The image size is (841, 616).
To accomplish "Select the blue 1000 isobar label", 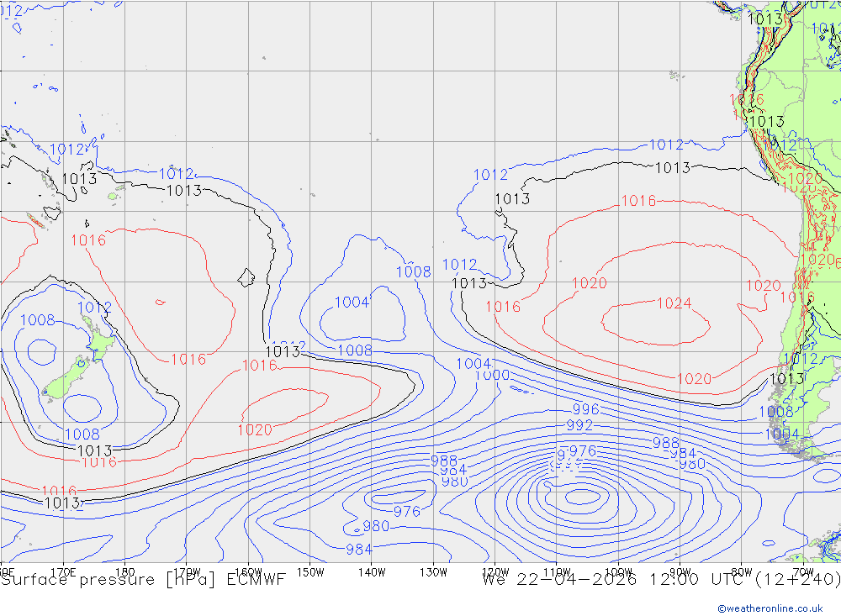I will point(492,375).
